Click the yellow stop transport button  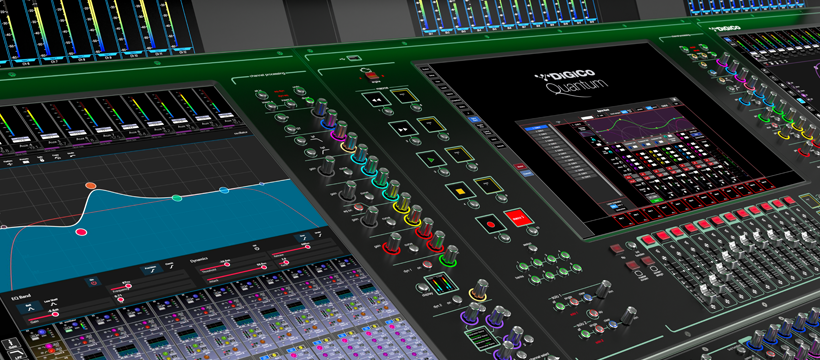click(x=460, y=192)
